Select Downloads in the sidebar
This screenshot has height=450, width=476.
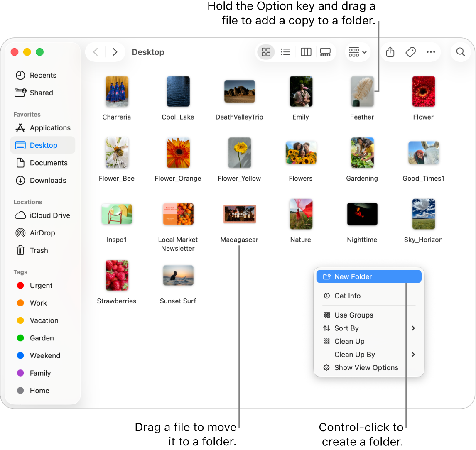pyautogui.click(x=48, y=180)
